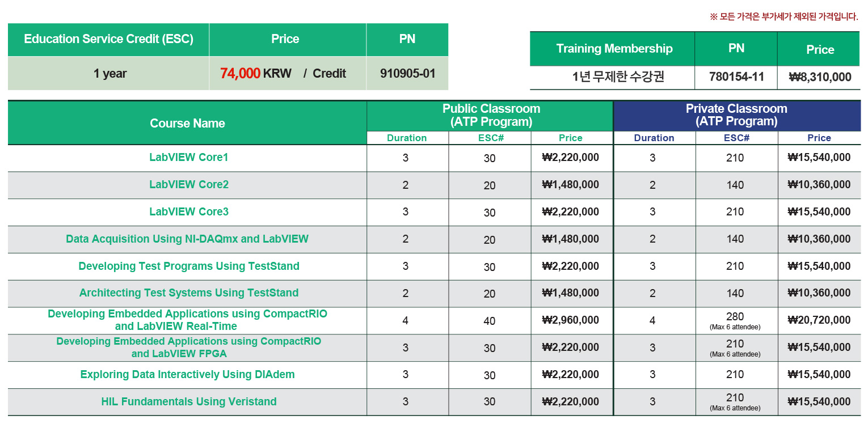Select part number "910905-01"
Image resolution: width=868 pixels, height=428 pixels.
coord(408,74)
